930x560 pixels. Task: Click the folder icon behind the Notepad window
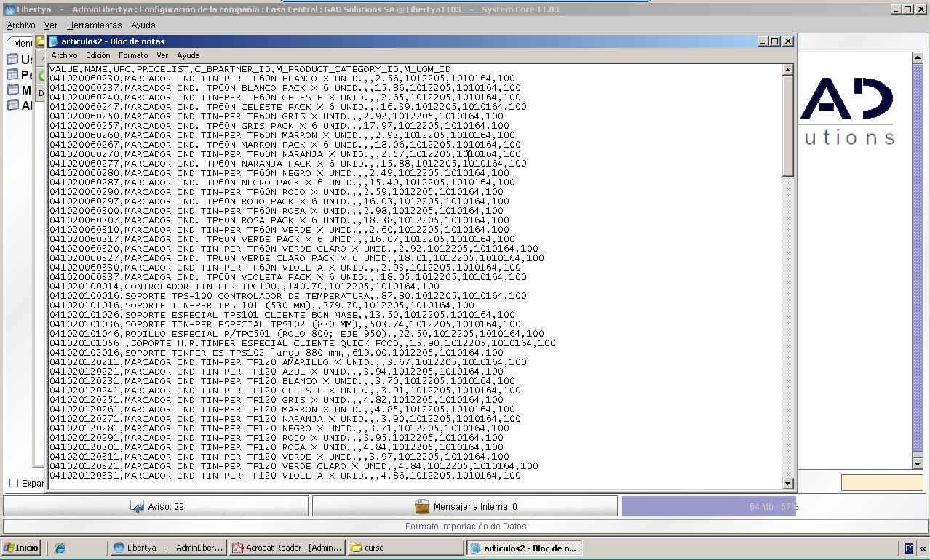click(41, 41)
